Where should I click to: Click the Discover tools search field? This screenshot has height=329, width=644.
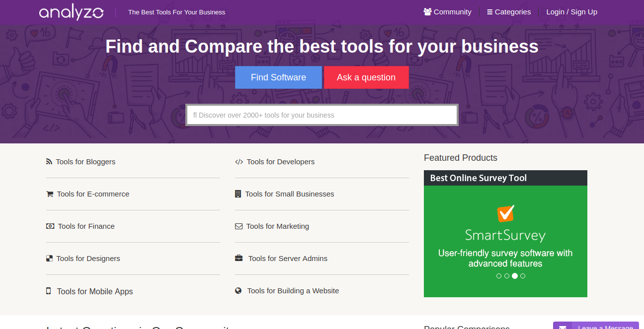pyautogui.click(x=322, y=115)
